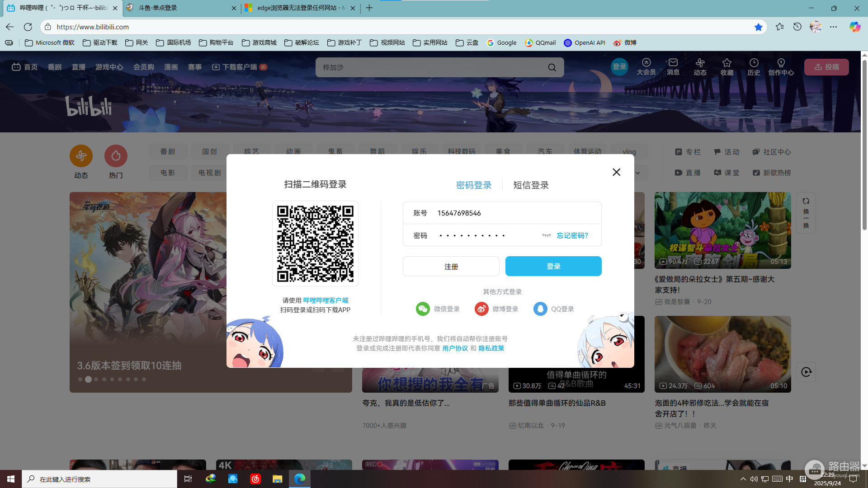This screenshot has width=868, height=488.
Task: Open the QQmail bookmark
Action: (540, 42)
